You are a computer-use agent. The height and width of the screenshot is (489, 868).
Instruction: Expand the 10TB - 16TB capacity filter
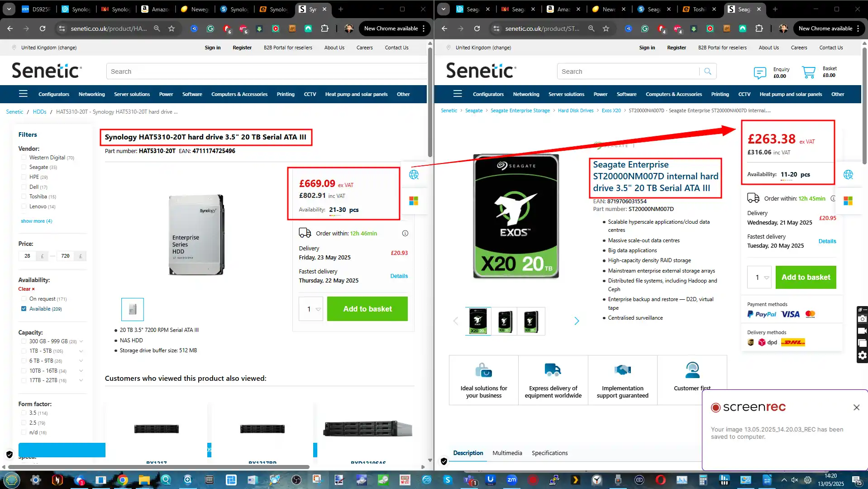[x=81, y=371]
